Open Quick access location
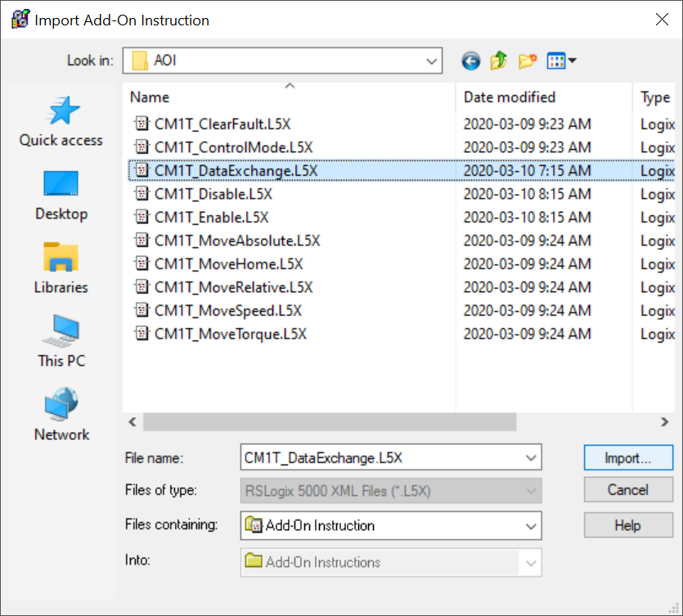 pyautogui.click(x=61, y=123)
